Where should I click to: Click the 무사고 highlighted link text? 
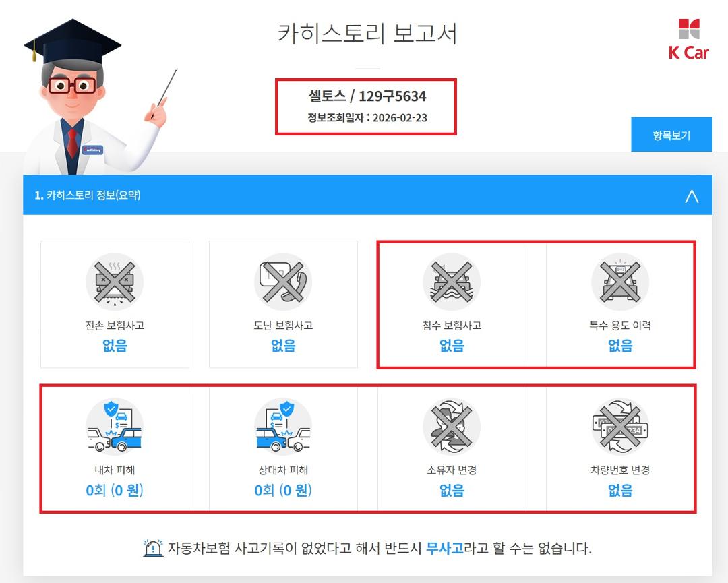pos(444,548)
